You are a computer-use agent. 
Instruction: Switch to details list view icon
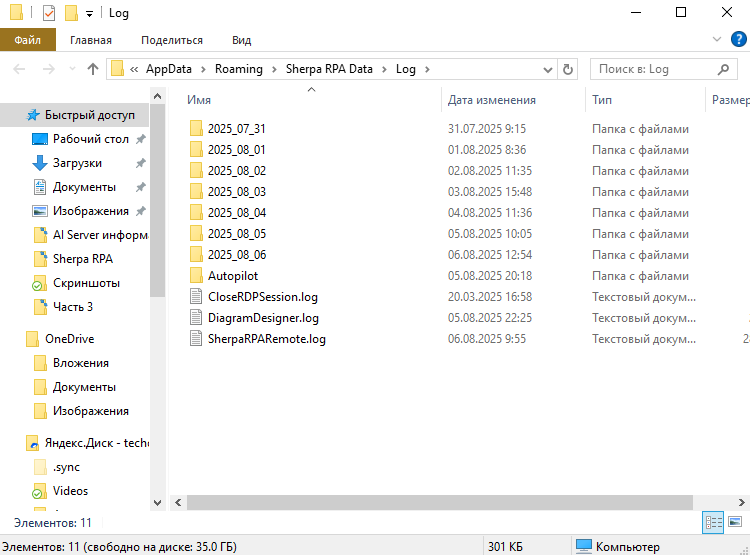tap(714, 522)
